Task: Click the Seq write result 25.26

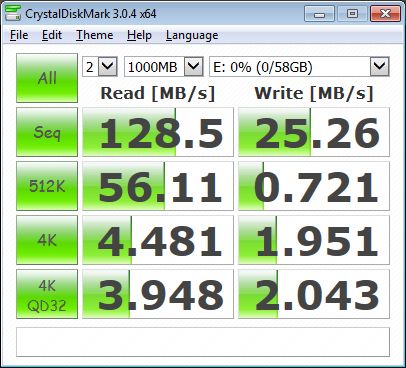Action: tap(314, 132)
